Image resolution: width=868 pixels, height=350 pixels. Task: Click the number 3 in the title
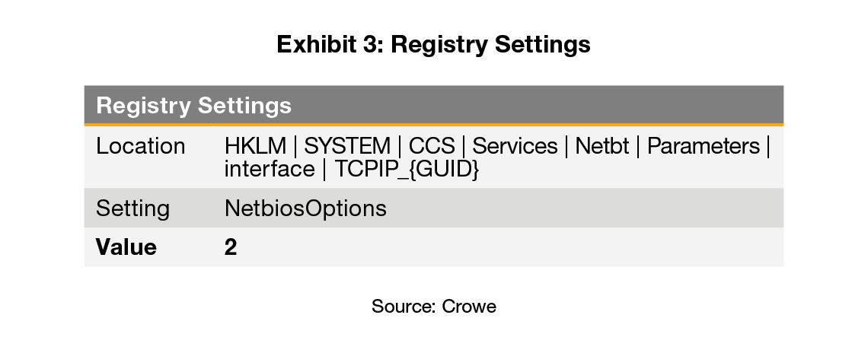[x=375, y=45]
